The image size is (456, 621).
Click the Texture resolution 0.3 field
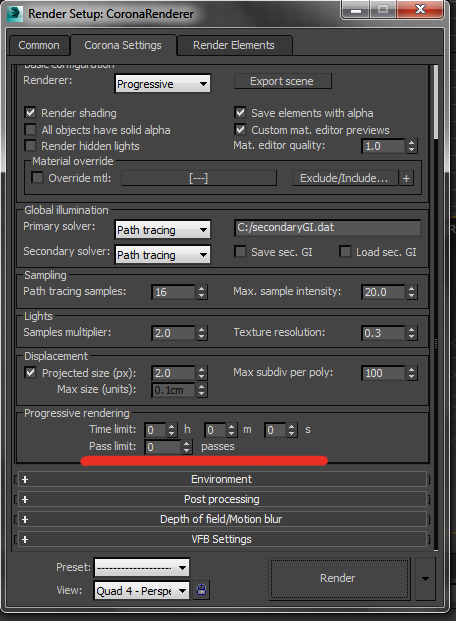(x=383, y=333)
